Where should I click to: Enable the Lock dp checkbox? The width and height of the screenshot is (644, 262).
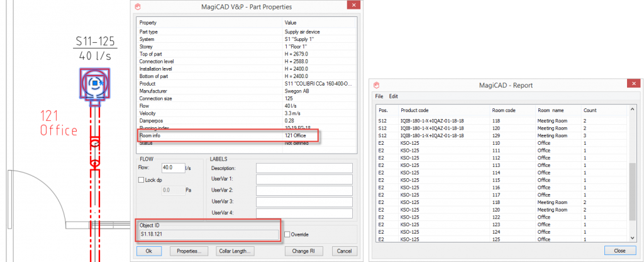click(x=142, y=179)
